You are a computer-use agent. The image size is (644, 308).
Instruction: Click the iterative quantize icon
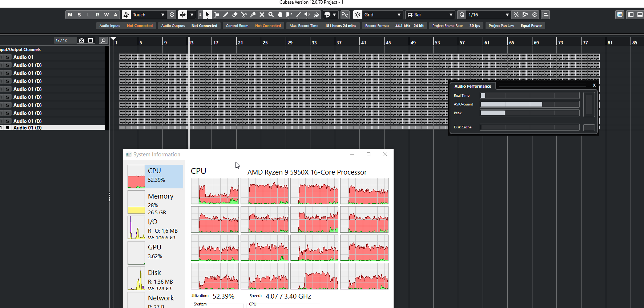[516, 15]
